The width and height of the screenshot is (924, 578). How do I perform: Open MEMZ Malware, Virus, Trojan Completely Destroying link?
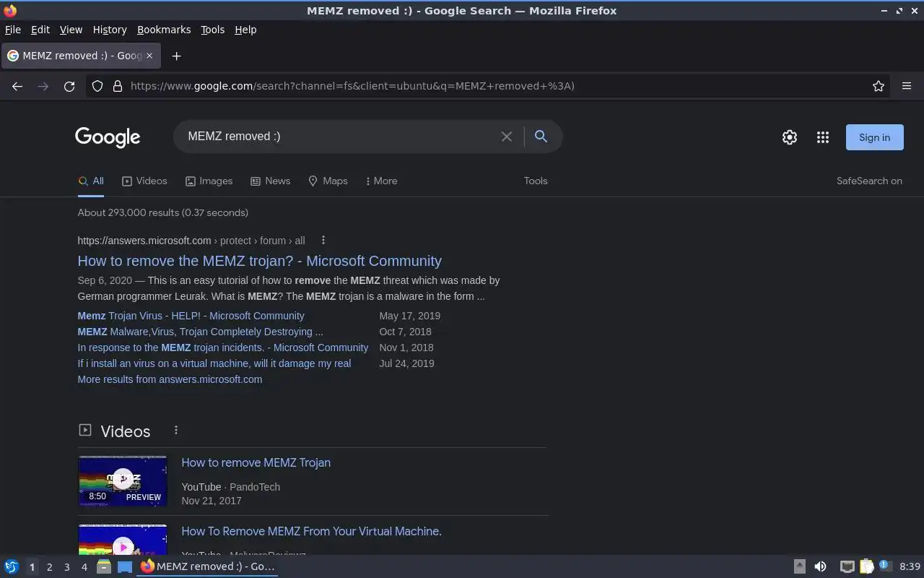click(200, 332)
